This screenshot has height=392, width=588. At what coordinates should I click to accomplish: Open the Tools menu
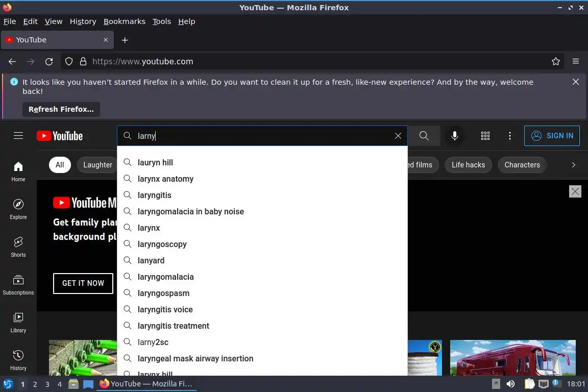click(162, 21)
